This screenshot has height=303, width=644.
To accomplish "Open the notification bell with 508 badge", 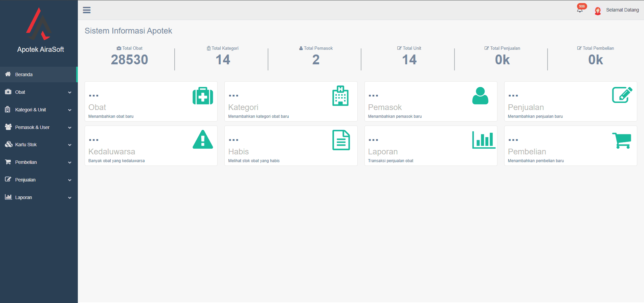I will click(580, 9).
